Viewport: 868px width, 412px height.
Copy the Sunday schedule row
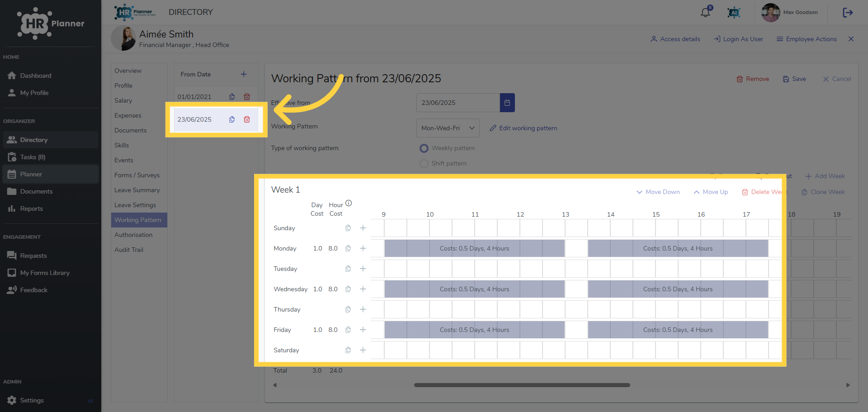point(348,228)
